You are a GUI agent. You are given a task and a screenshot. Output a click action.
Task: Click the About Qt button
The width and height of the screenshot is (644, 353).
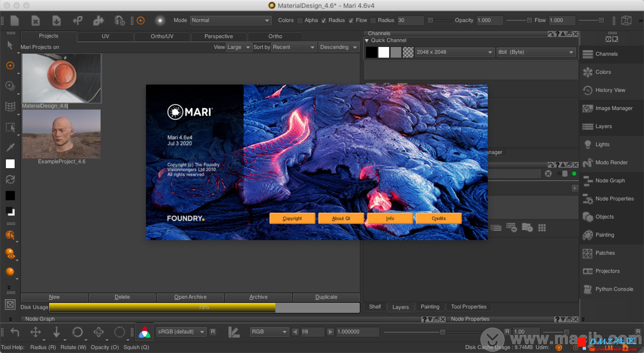pyautogui.click(x=341, y=218)
